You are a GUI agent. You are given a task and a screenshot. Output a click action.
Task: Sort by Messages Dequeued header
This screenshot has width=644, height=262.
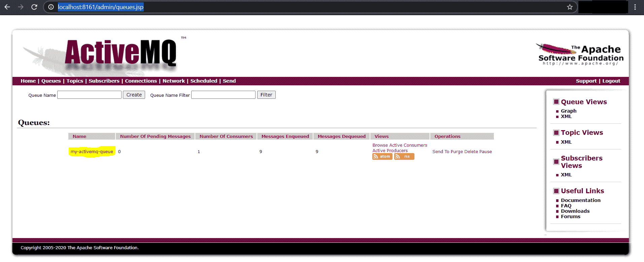(x=342, y=136)
